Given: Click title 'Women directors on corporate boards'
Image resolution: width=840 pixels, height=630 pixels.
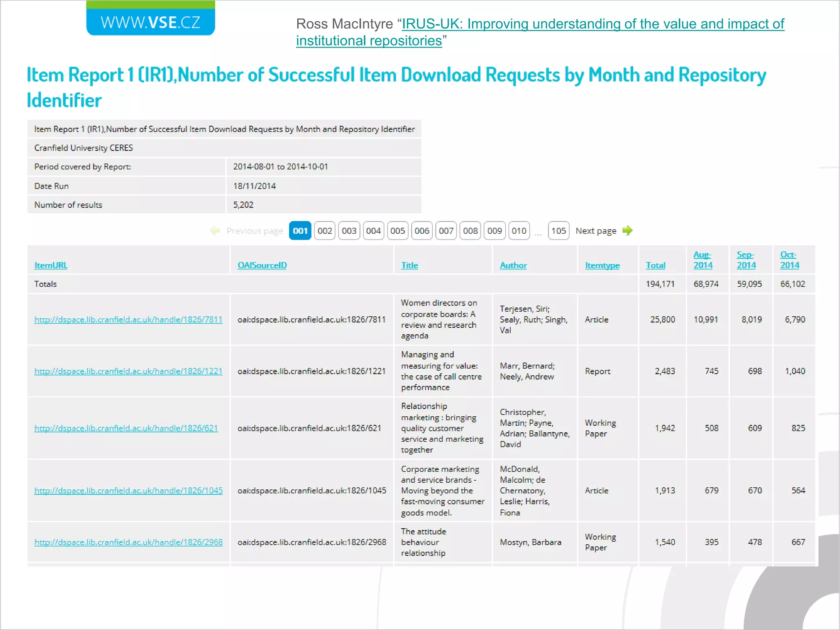Looking at the screenshot, I should coord(439,320).
